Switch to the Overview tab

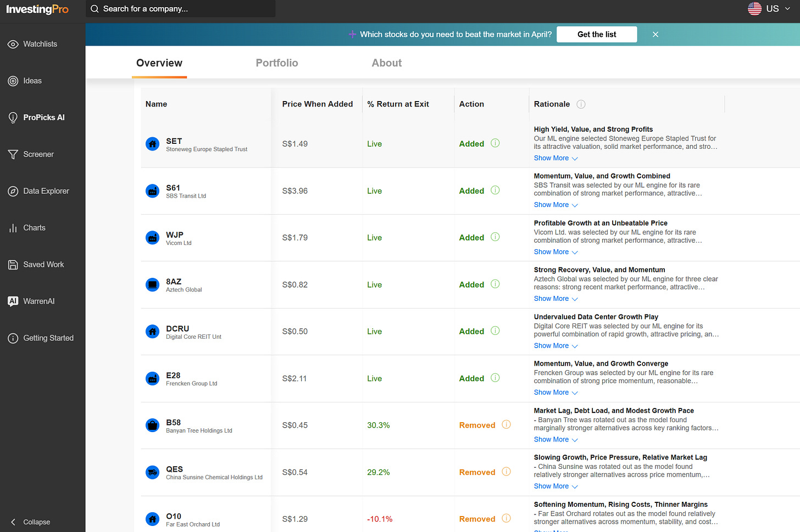pyautogui.click(x=159, y=63)
